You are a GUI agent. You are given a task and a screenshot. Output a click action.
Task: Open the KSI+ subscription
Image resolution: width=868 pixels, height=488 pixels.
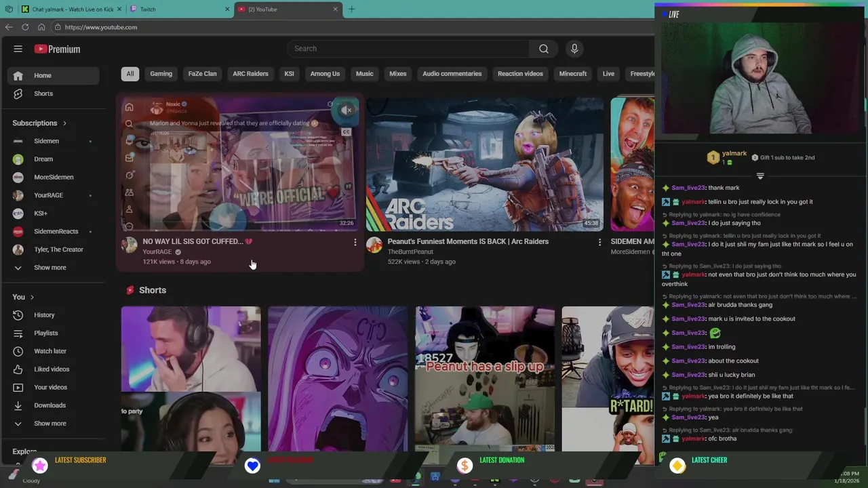(x=54, y=213)
